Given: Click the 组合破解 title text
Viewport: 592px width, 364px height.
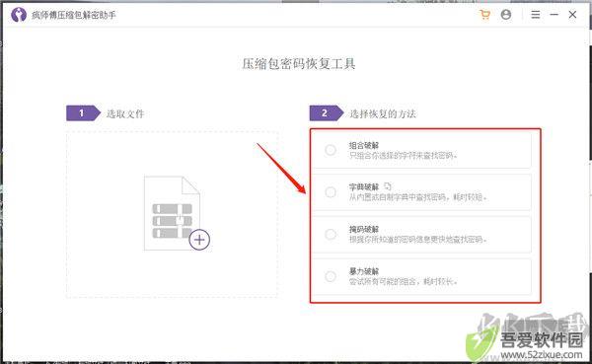Looking at the screenshot, I should click(364, 145).
